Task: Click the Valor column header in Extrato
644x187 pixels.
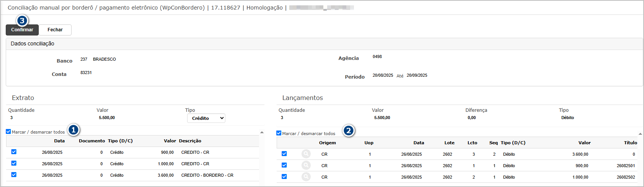Action: tap(170, 141)
